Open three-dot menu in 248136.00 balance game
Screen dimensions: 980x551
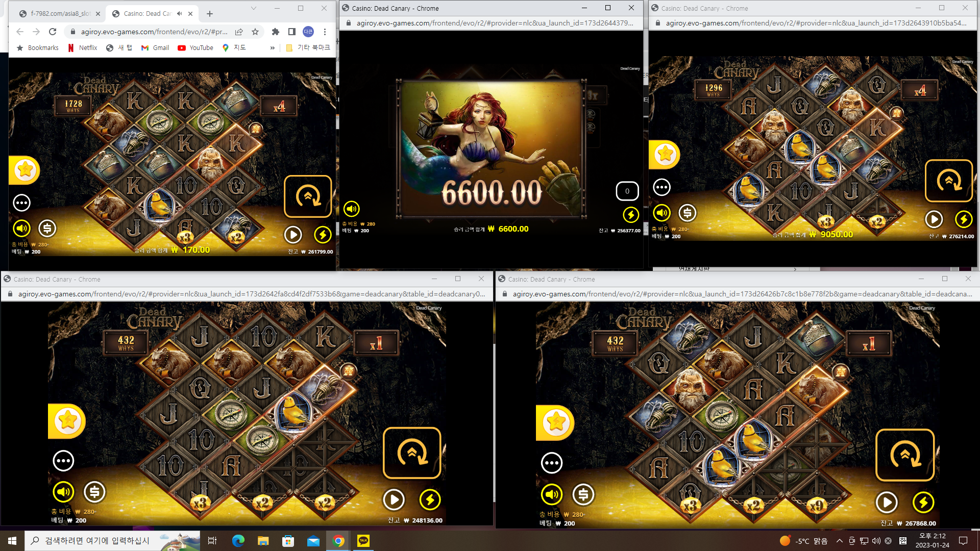[63, 461]
